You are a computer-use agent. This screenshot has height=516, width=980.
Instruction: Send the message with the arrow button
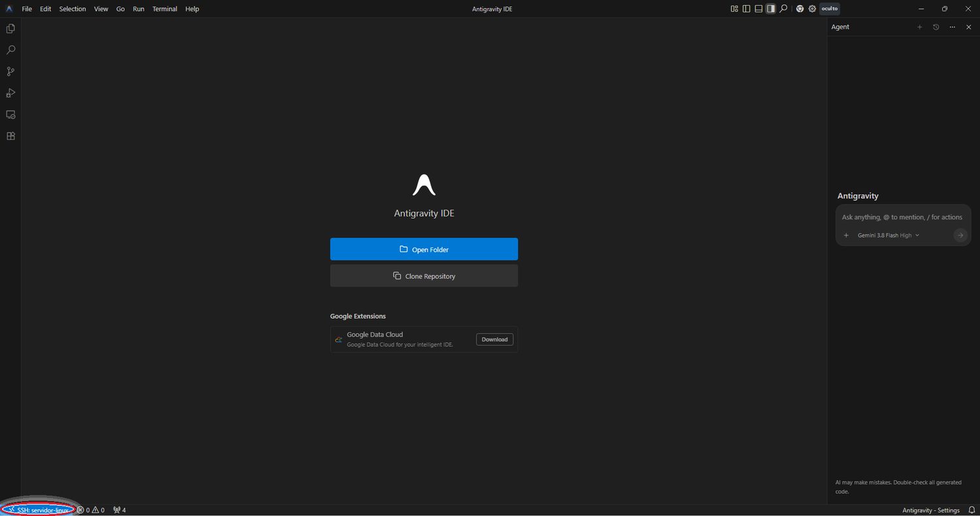coord(960,235)
